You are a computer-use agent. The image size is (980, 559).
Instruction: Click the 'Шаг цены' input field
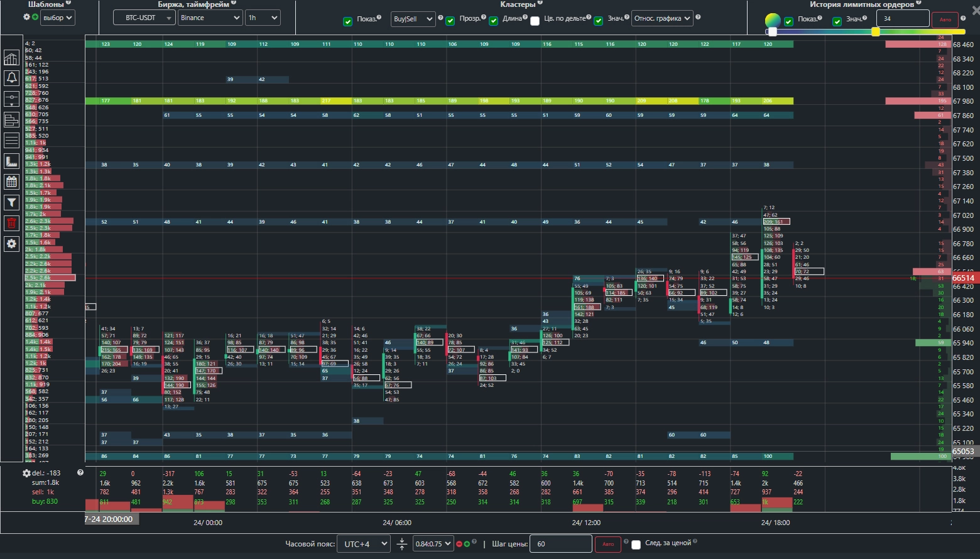pos(560,544)
